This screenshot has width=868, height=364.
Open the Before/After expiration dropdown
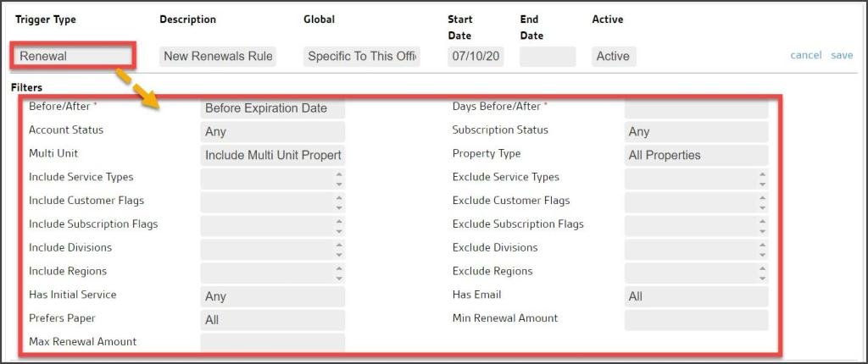tap(272, 108)
